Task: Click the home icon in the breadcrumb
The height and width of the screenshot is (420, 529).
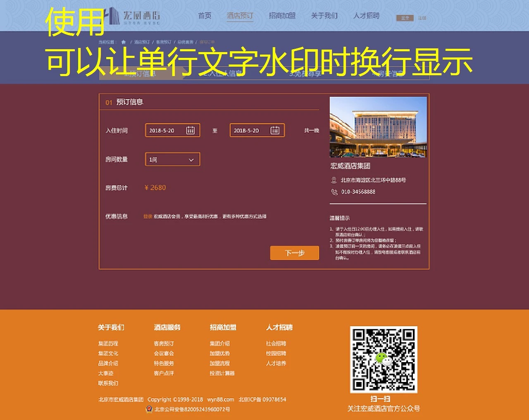Action: 124,42
